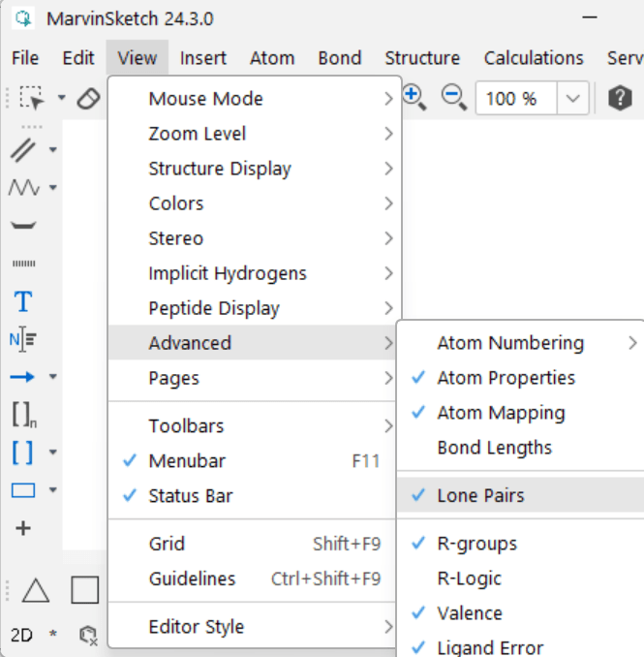Select the polymer bracket group tool
The height and width of the screenshot is (657, 644).
coord(24,415)
